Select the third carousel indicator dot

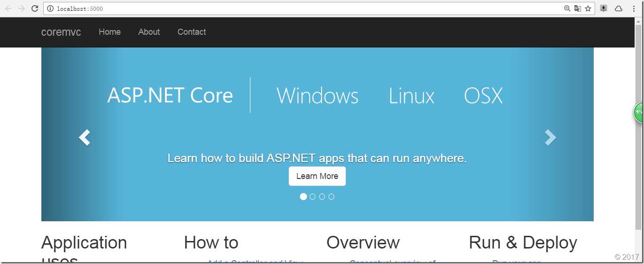point(322,196)
